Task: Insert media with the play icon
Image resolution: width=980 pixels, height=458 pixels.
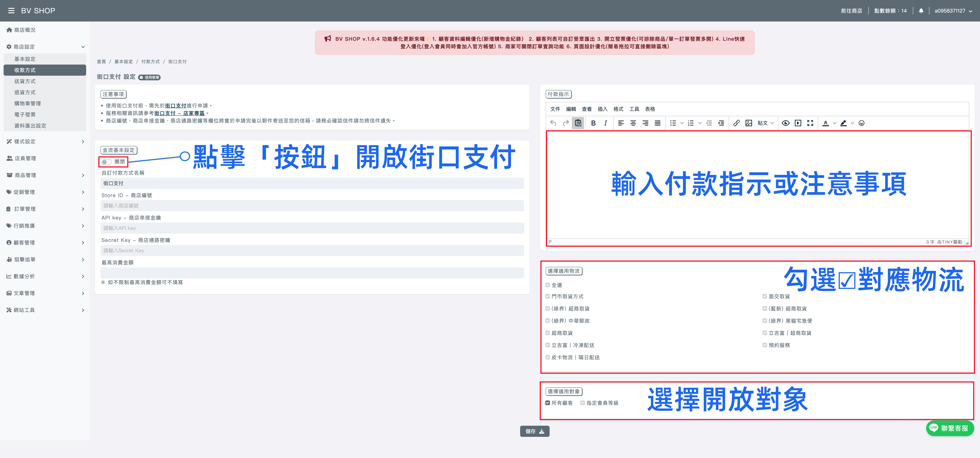Action: pos(798,123)
